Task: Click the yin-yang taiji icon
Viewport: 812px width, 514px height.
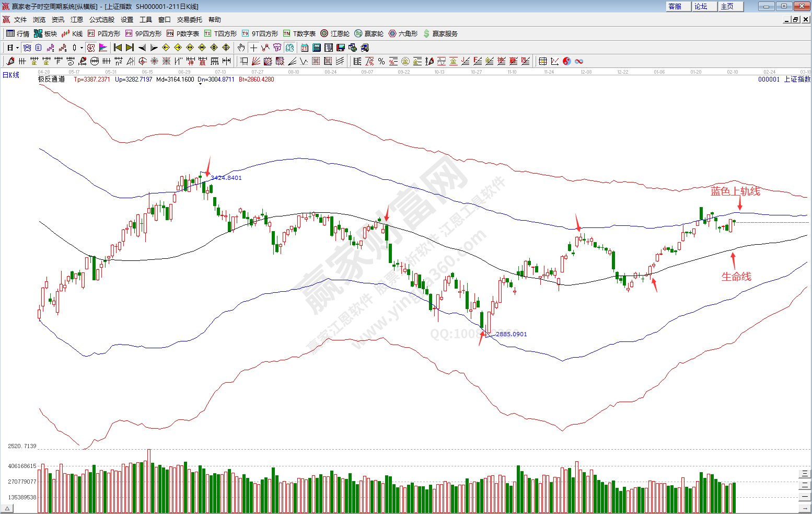Action: point(567,61)
